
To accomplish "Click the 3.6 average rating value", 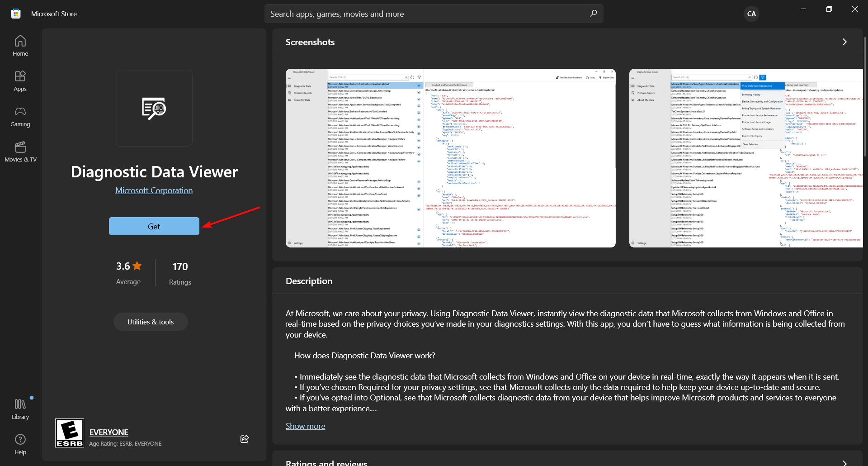I will click(123, 266).
